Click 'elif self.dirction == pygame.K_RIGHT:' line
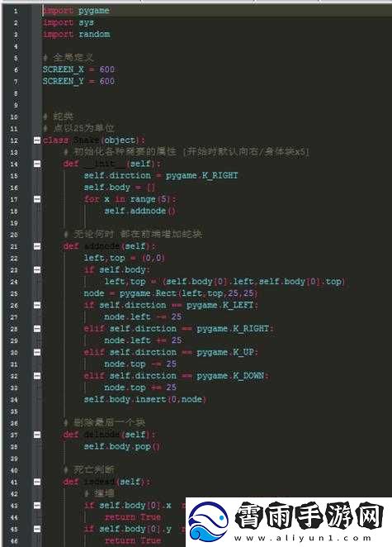 (x=179, y=329)
